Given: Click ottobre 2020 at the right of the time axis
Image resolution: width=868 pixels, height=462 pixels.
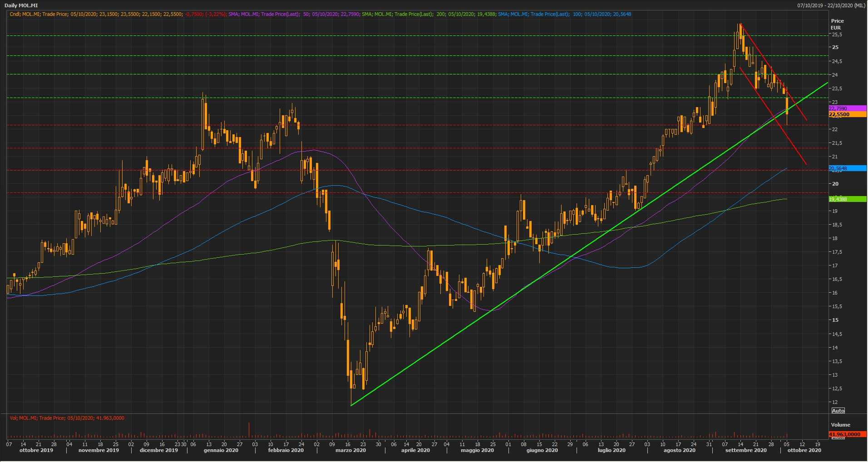Looking at the screenshot, I should 804,451.
